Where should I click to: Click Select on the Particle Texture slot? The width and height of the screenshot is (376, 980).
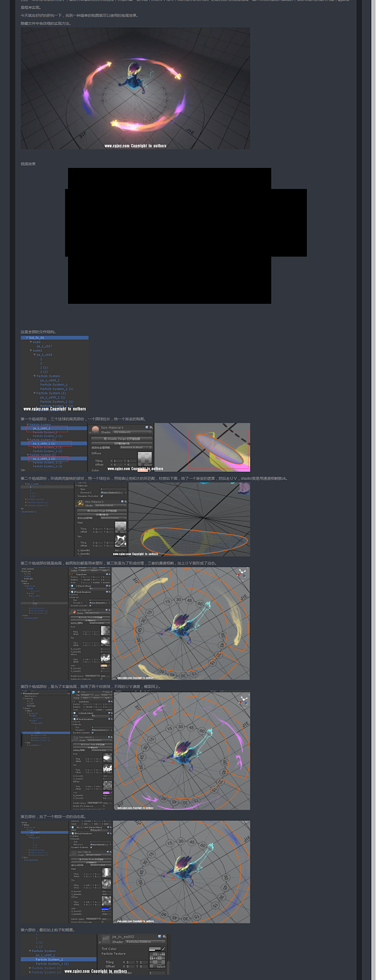click(x=161, y=967)
